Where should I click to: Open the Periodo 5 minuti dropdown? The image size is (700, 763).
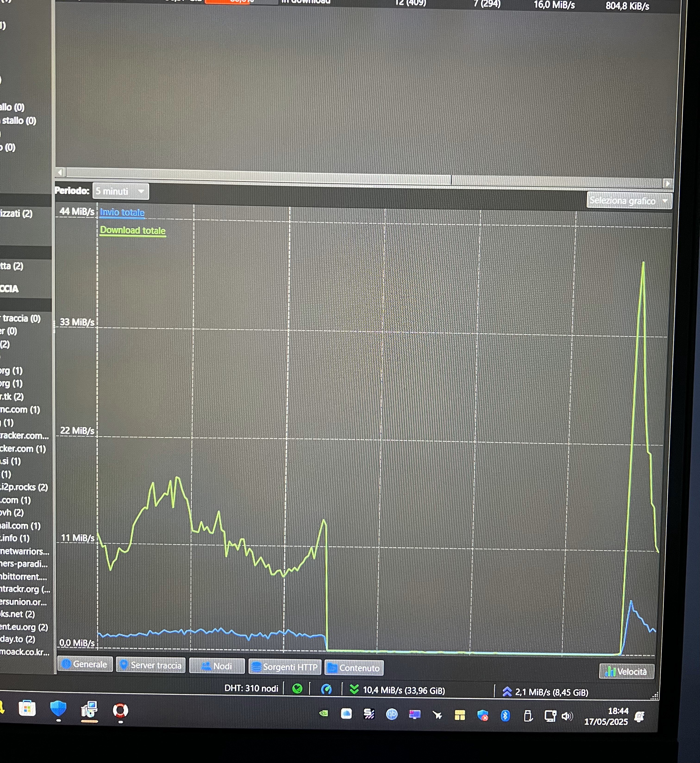tap(120, 191)
